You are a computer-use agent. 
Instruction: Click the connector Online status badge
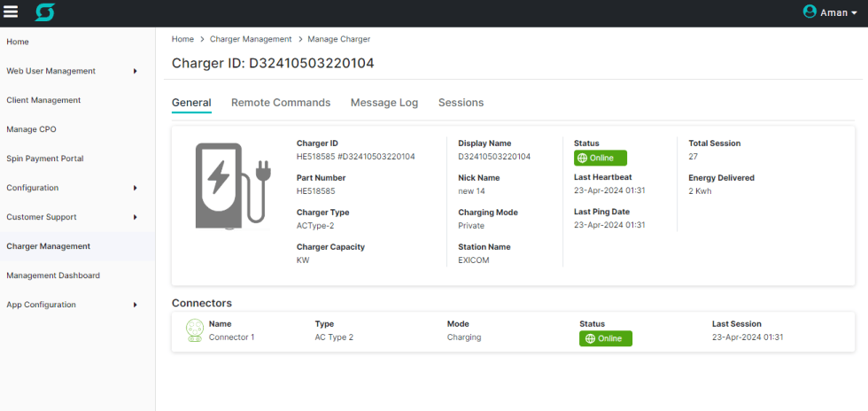click(x=606, y=338)
